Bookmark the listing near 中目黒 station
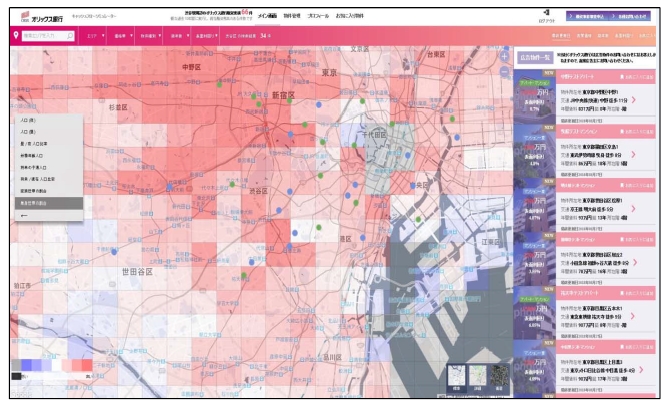 pyautogui.click(x=637, y=347)
